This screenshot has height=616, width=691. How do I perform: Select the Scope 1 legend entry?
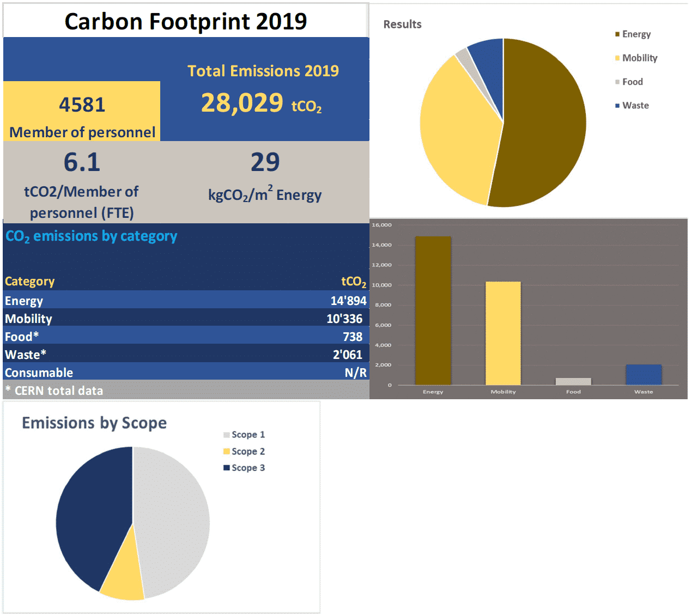click(x=244, y=435)
